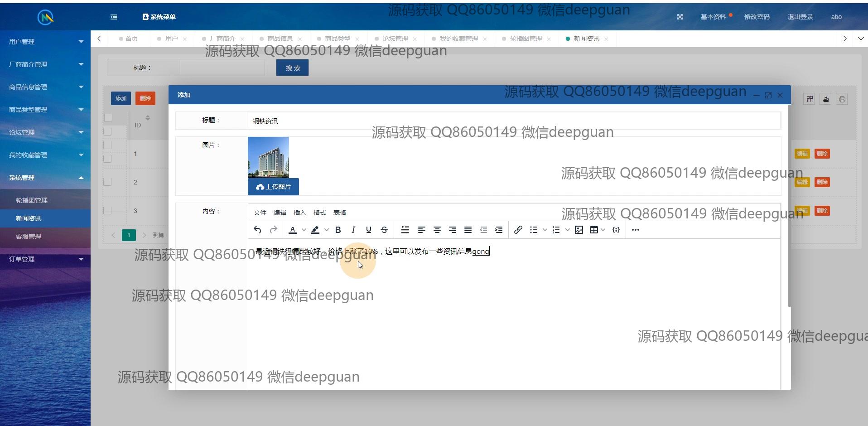Check the select-all checkbox in table header
The image size is (868, 426).
(108, 117)
